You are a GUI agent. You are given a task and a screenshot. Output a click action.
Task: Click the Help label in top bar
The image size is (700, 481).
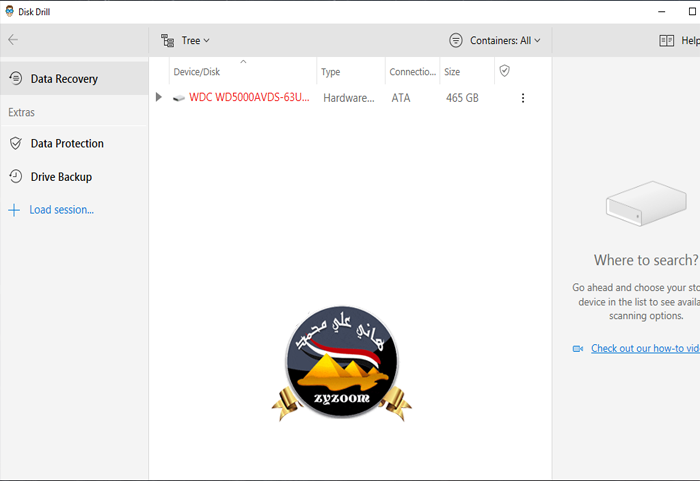pyautogui.click(x=690, y=41)
